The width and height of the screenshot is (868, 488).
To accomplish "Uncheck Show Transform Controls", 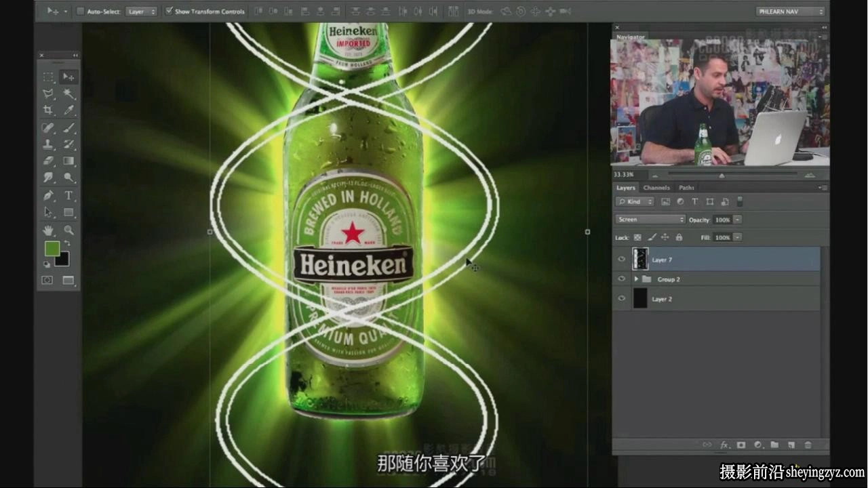I will tap(170, 12).
